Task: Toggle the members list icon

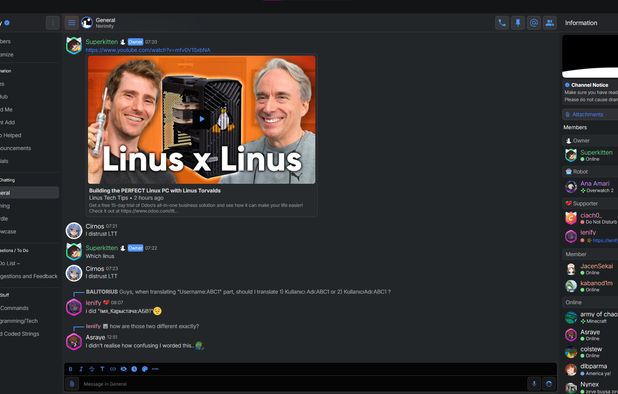Action: pyautogui.click(x=549, y=23)
